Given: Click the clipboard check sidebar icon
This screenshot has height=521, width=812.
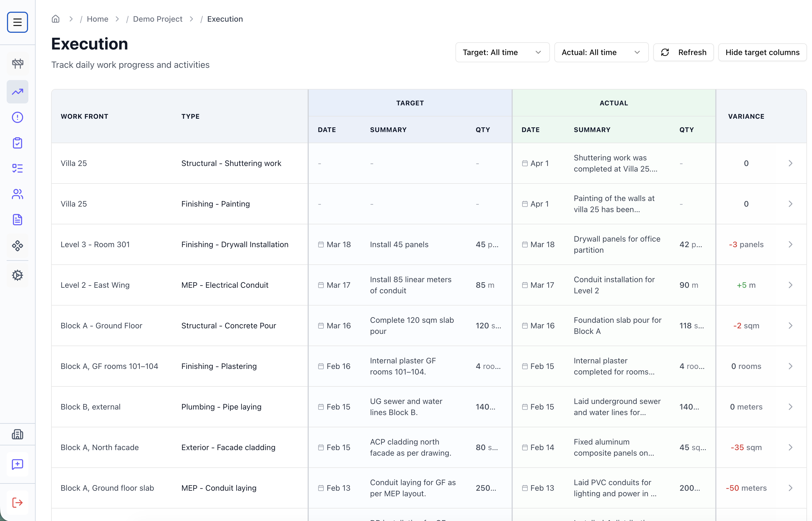Looking at the screenshot, I should point(17,143).
